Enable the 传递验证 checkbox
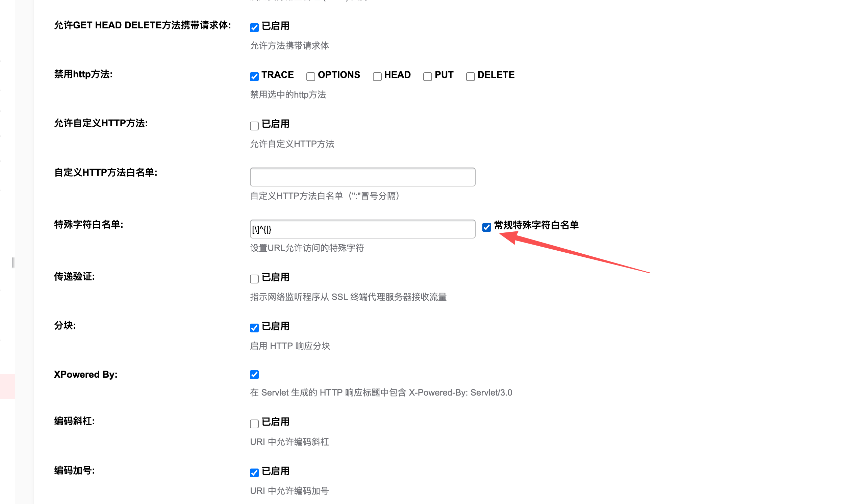Screen dimensions: 860x504 pyautogui.click(x=254, y=279)
